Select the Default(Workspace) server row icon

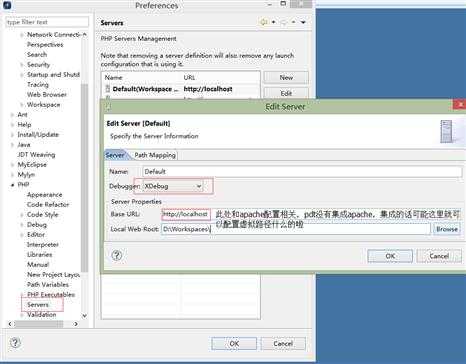(x=108, y=89)
